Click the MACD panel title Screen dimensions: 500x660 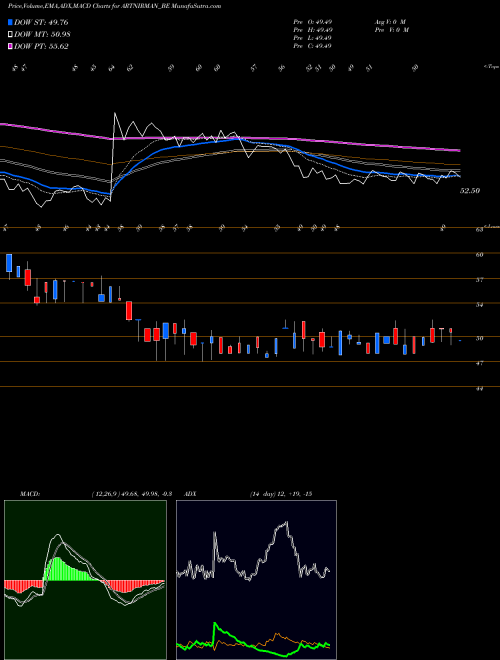pyautogui.click(x=29, y=494)
